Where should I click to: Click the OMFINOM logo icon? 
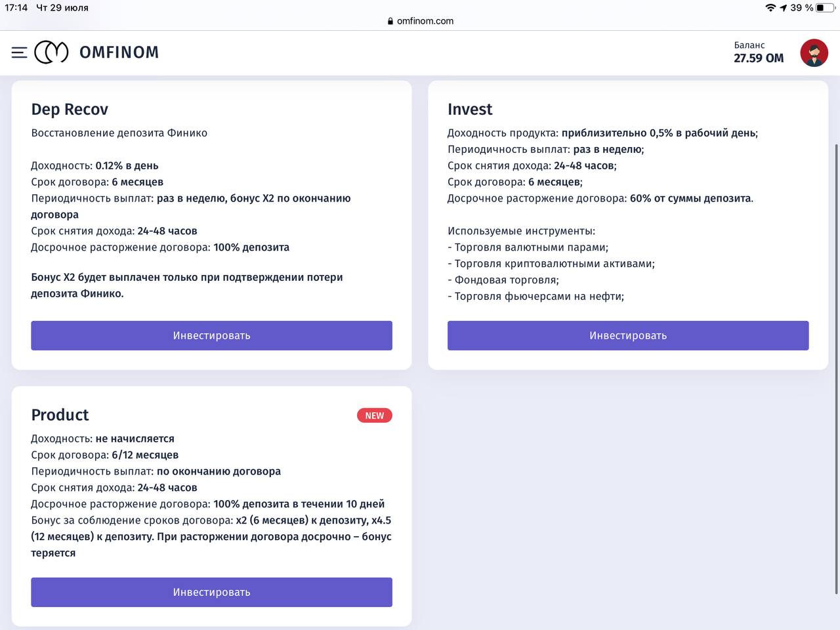(51, 52)
